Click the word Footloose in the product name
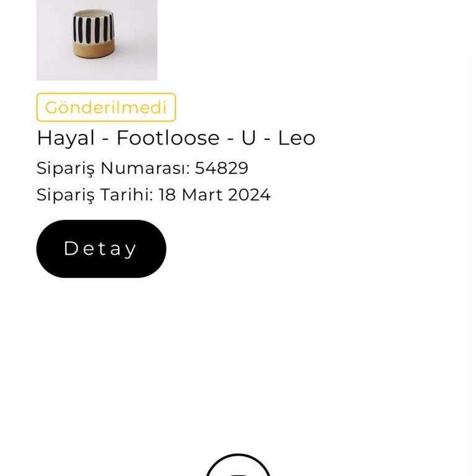 click(168, 138)
